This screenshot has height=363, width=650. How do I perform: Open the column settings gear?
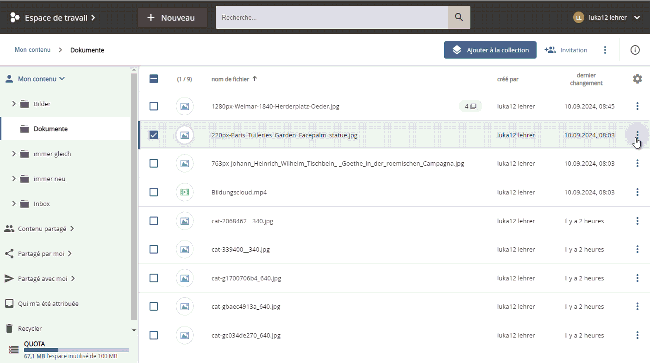point(637,79)
